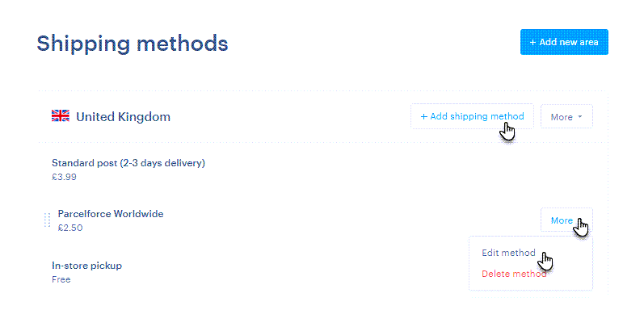
Task: Click the Shipping methods page heading
Action: point(133,44)
